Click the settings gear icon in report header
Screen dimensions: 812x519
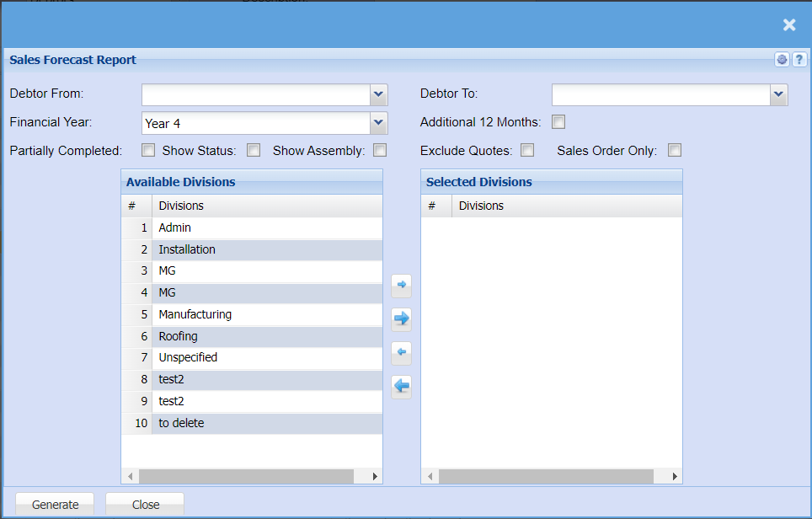tap(783, 60)
